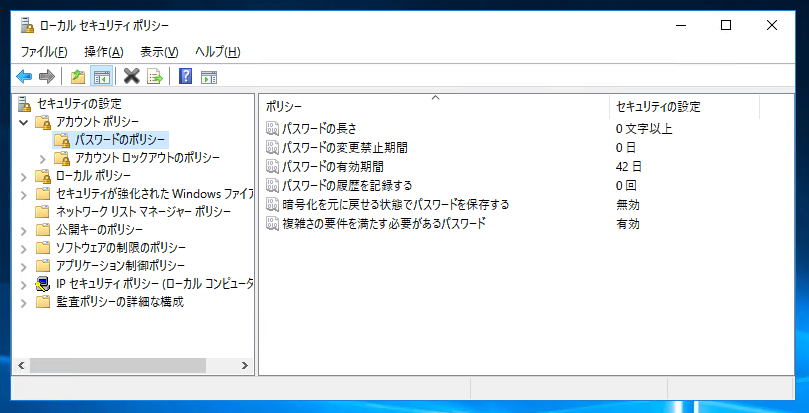Expand the ソフトウェアの制限のポリシー node
Image resolution: width=809 pixels, height=413 pixels.
coord(23,248)
